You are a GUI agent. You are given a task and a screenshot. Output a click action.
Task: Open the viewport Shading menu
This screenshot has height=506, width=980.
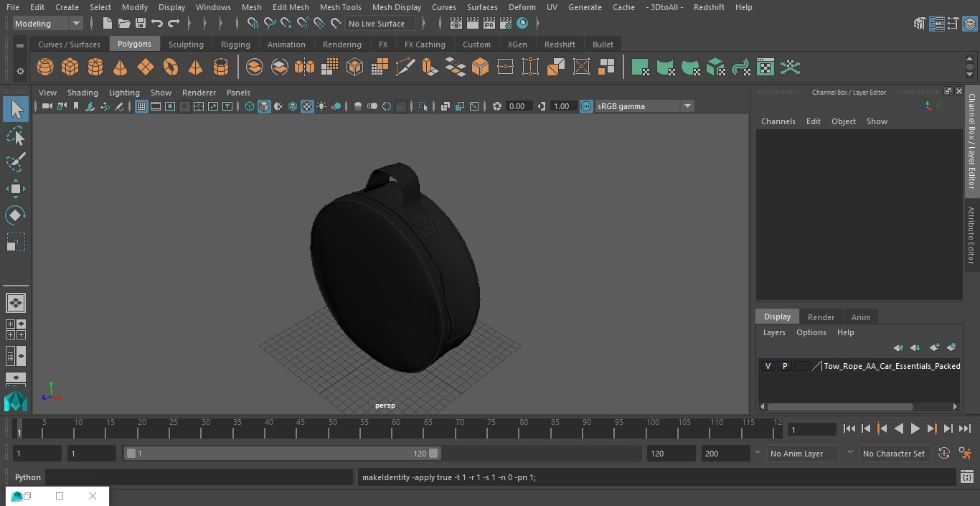pos(83,93)
